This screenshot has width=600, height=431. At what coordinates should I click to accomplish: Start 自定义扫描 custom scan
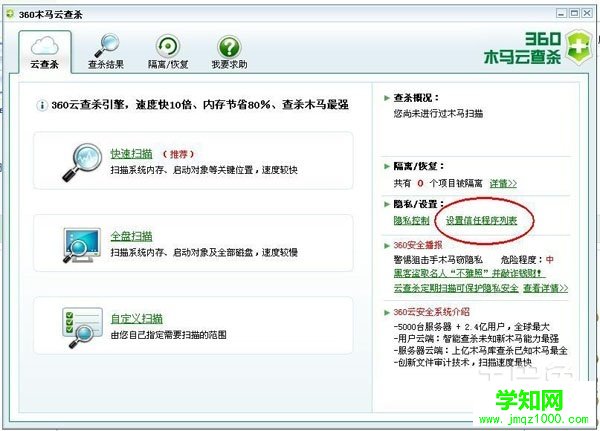pos(137,318)
